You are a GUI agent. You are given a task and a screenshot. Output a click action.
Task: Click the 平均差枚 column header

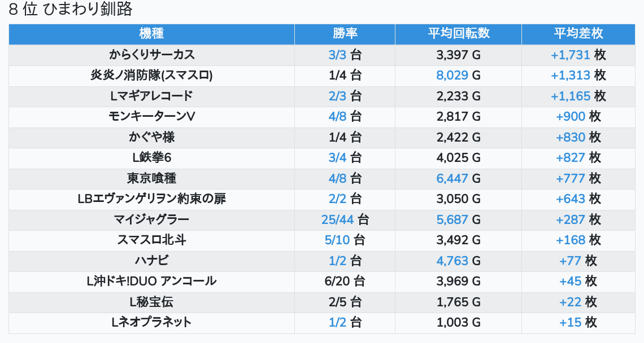pyautogui.click(x=578, y=34)
